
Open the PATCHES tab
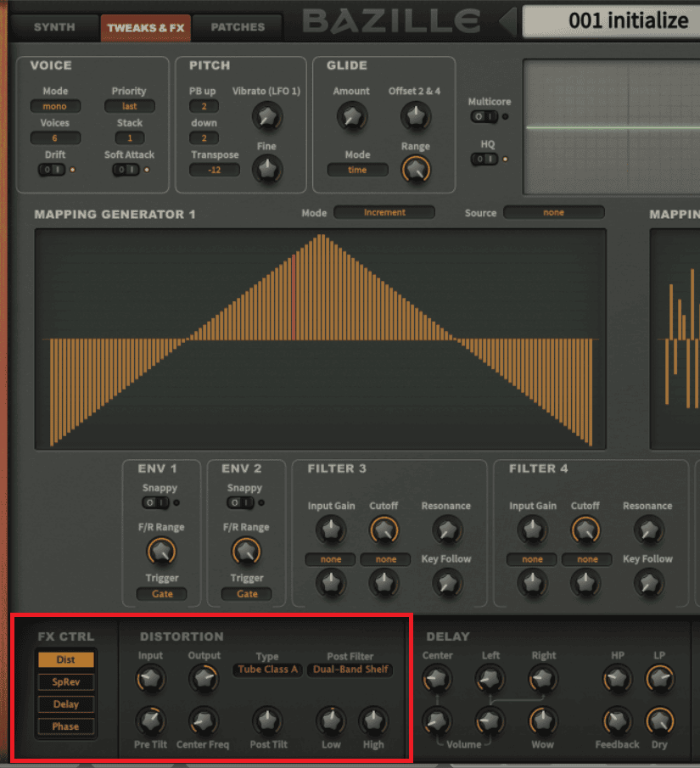tap(237, 27)
